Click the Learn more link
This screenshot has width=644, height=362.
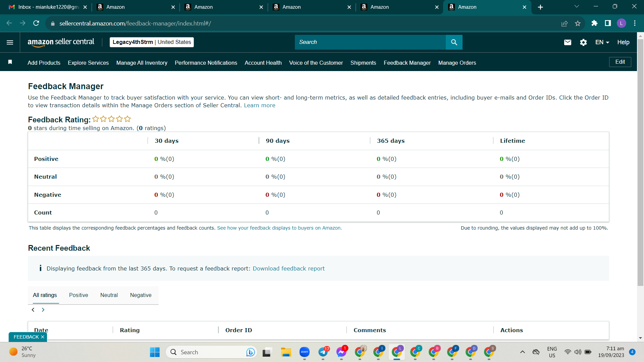(260, 105)
